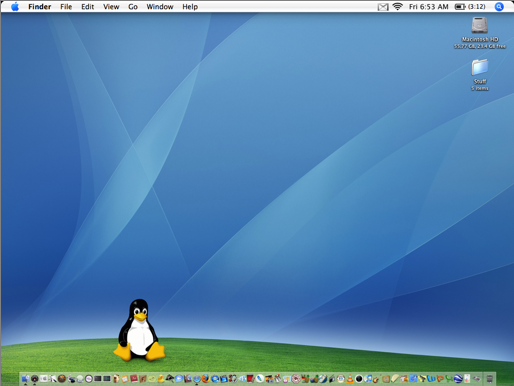Open Spotlight search

click(499, 7)
